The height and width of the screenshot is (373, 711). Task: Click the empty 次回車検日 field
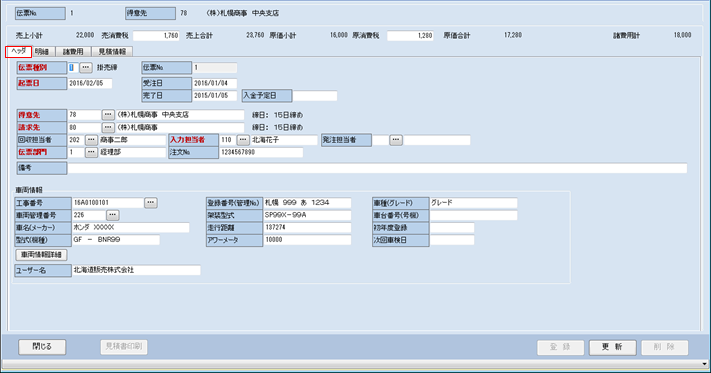point(452,240)
